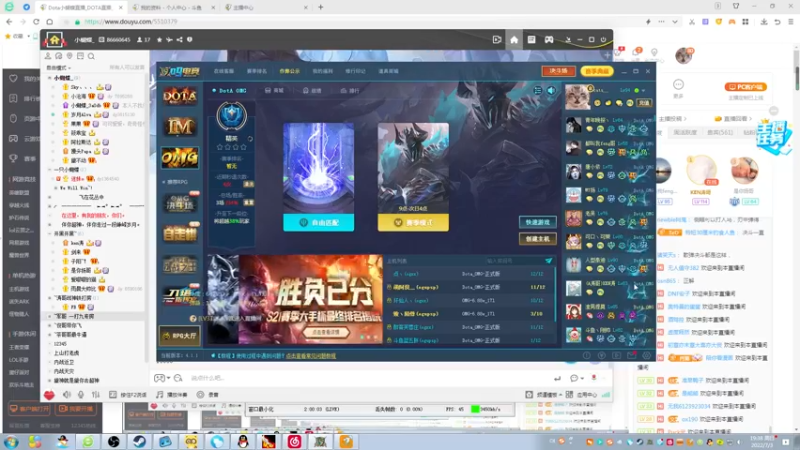Toggle the recording option in YY bottom bar

click(207, 394)
